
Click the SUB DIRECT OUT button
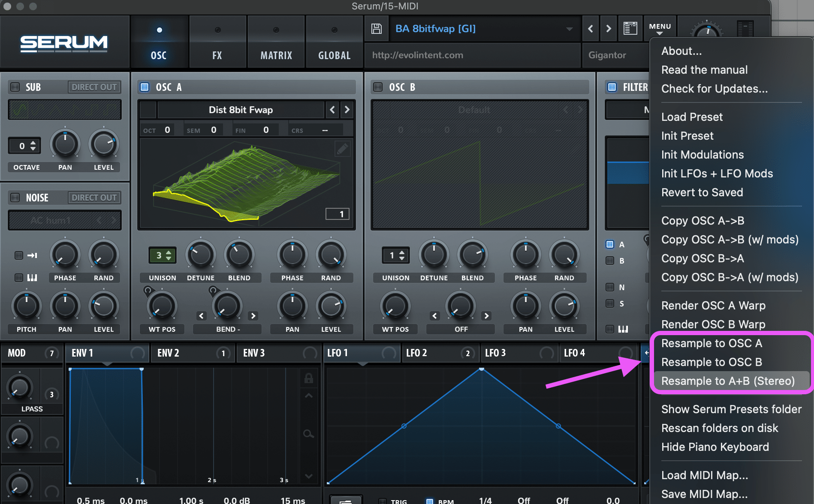(94, 87)
